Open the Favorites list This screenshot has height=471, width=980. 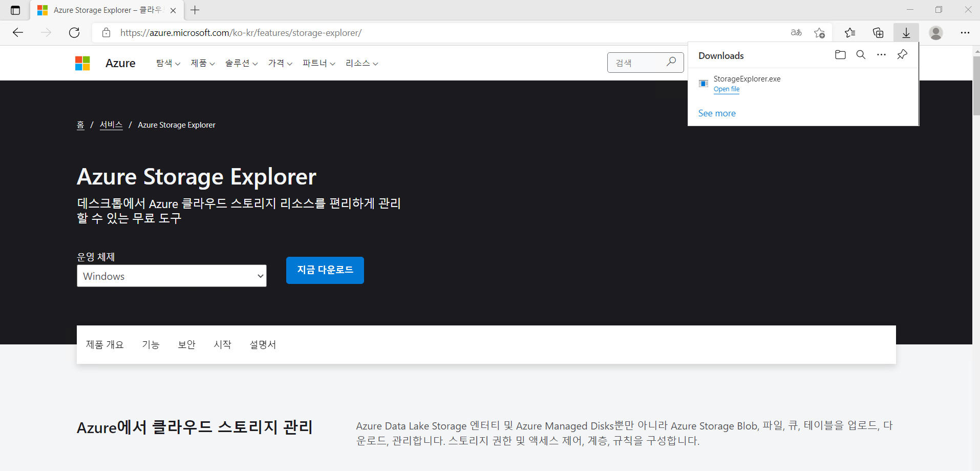(x=850, y=33)
